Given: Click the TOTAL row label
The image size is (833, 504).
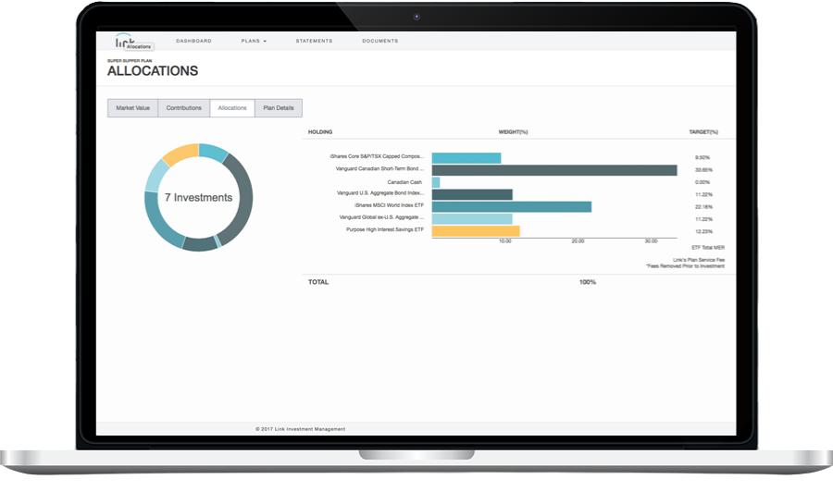Looking at the screenshot, I should (318, 282).
